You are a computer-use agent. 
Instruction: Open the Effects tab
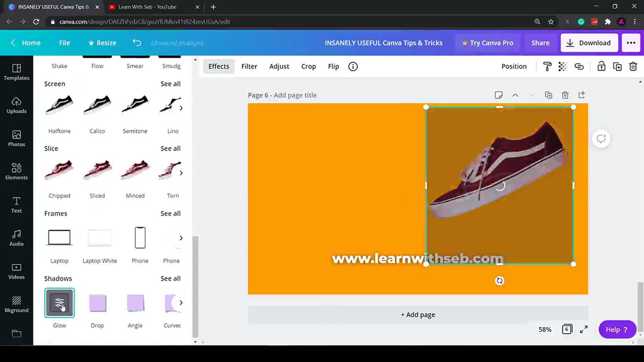coord(219,66)
